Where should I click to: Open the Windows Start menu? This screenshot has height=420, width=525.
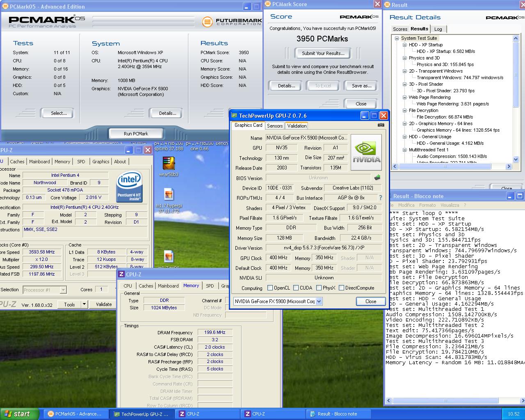pyautogui.click(x=19, y=414)
